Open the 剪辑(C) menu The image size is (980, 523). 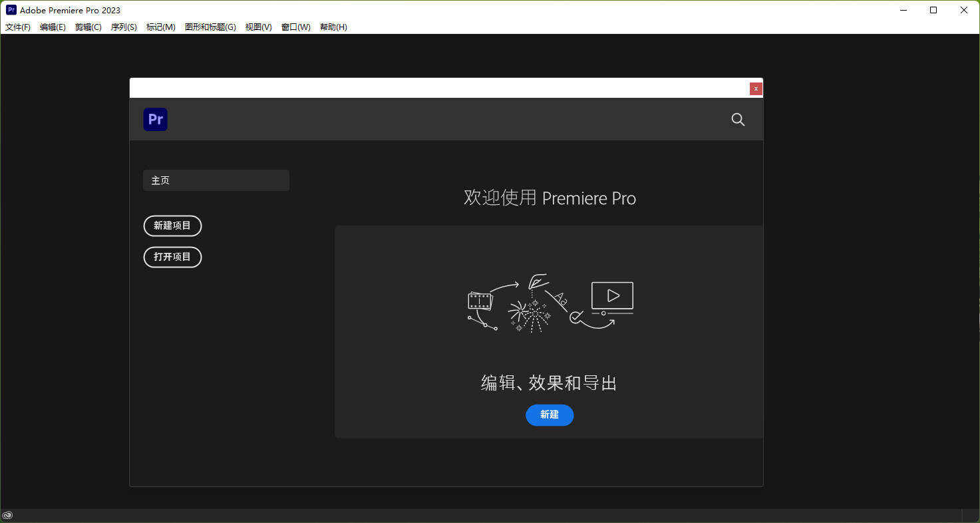point(88,27)
